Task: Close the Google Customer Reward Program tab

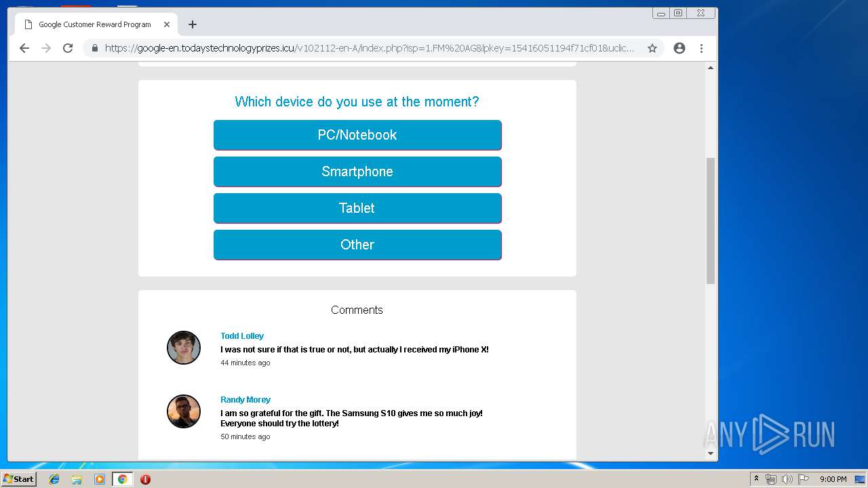Action: (x=167, y=24)
